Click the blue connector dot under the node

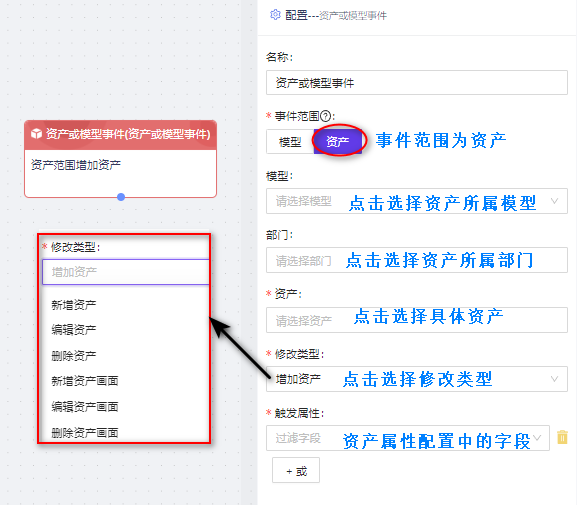(121, 197)
